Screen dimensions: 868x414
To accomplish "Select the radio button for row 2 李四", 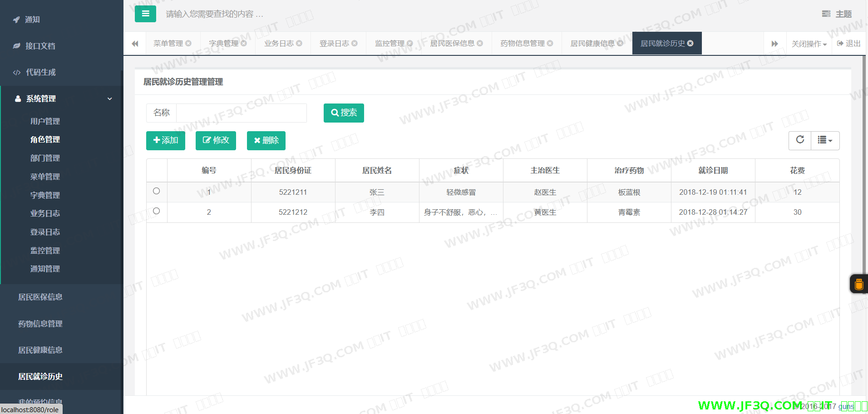I will (x=157, y=211).
